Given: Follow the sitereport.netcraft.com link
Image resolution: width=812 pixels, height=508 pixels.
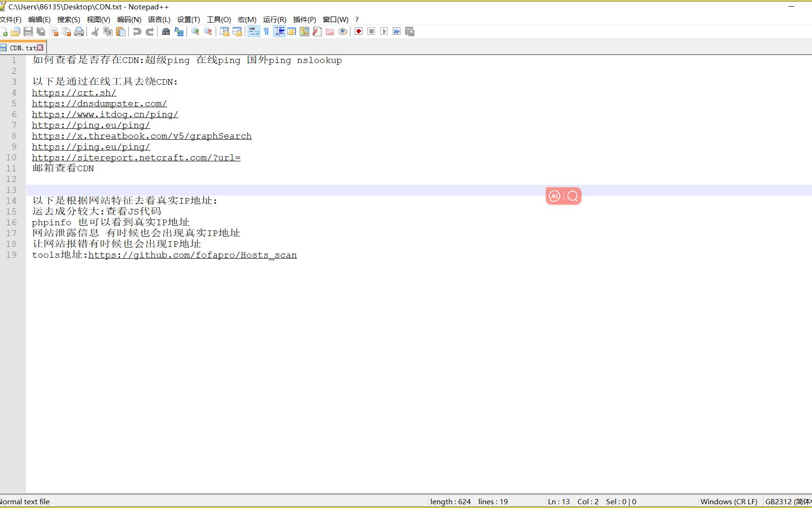Looking at the screenshot, I should click(136, 158).
